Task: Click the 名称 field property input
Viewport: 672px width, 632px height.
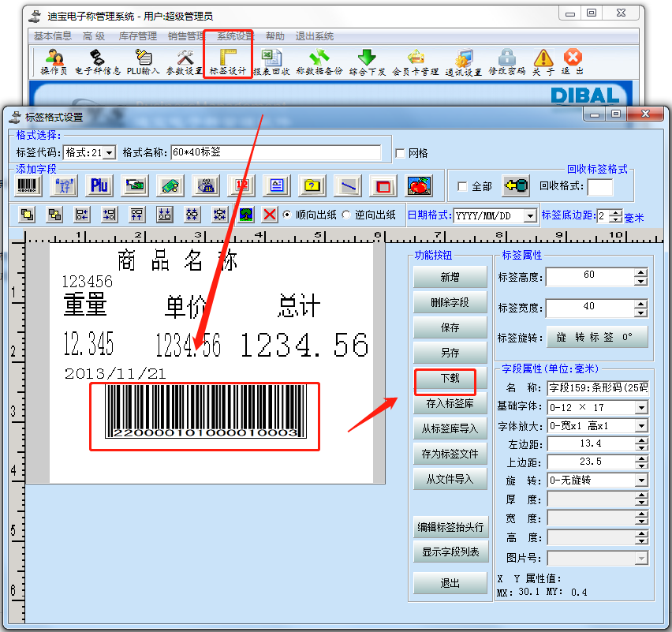Action: click(598, 388)
